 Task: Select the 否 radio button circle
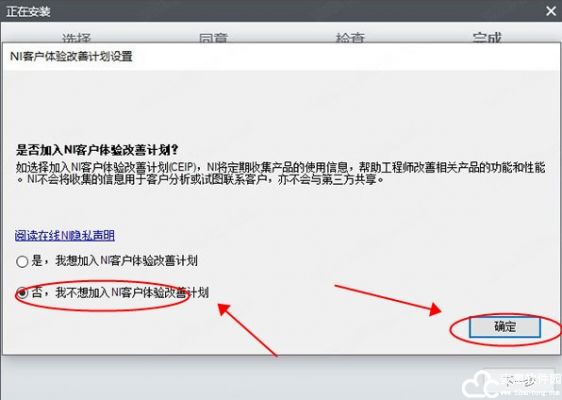coord(23,293)
